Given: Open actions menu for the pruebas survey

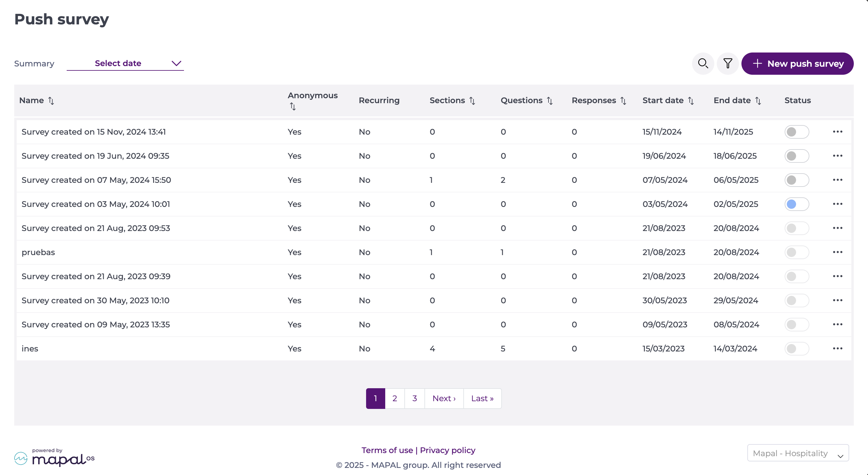Looking at the screenshot, I should (838, 252).
